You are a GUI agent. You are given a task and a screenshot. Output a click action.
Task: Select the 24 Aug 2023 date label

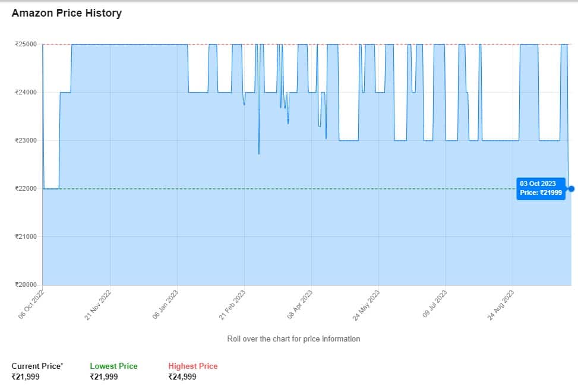tap(501, 305)
